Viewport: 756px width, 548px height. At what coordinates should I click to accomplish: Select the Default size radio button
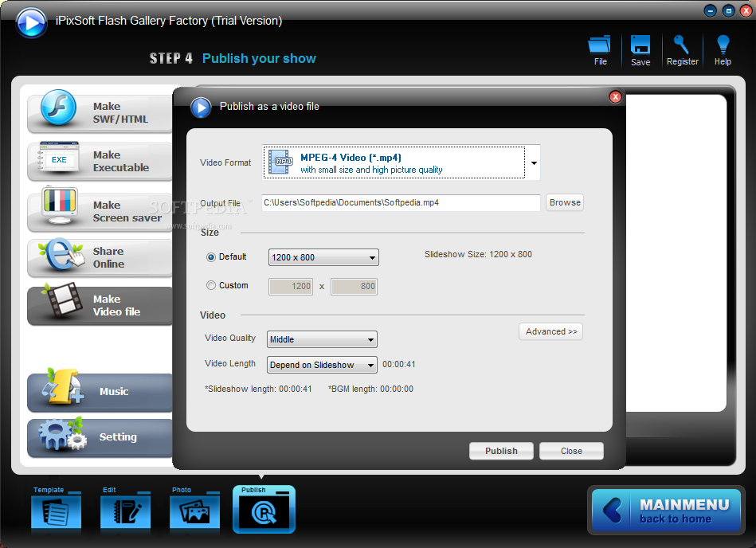coord(210,257)
